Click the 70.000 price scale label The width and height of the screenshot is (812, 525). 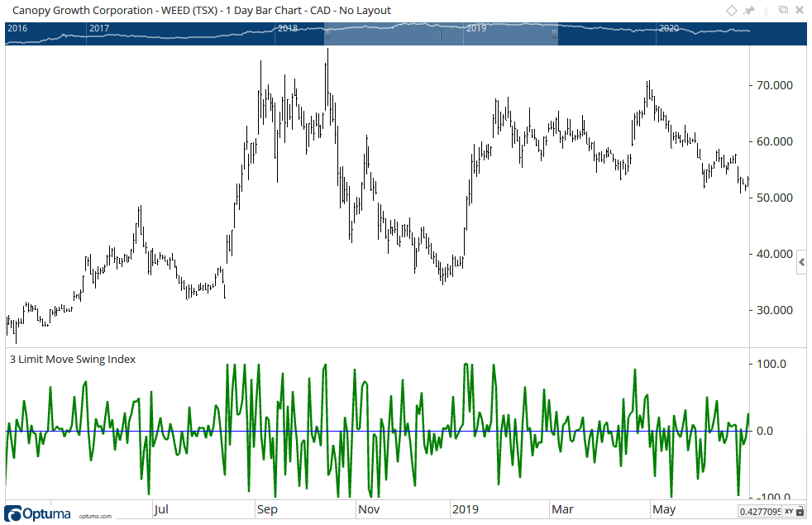[x=775, y=85]
